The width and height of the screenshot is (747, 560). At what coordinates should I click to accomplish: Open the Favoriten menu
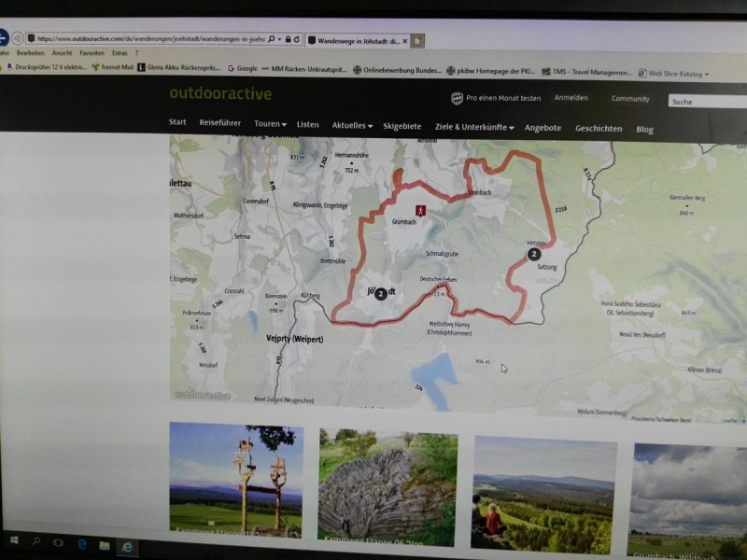pyautogui.click(x=92, y=53)
